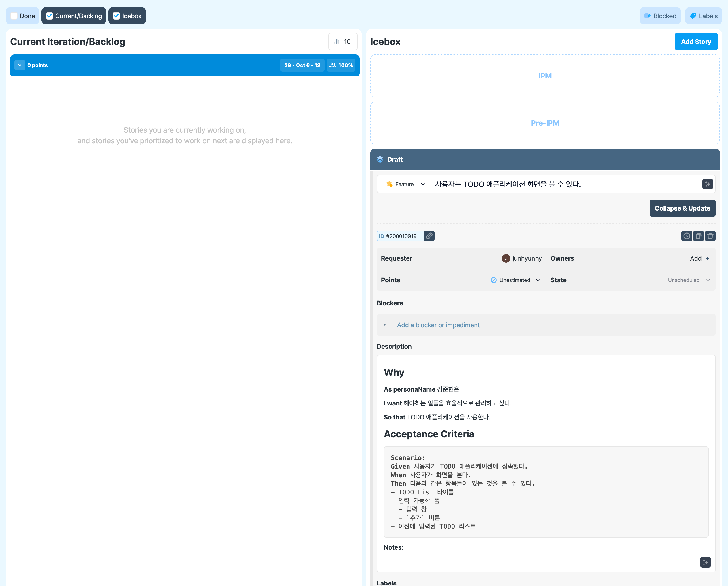Click the sparkle icon in description box
728x586 pixels.
pos(705,562)
